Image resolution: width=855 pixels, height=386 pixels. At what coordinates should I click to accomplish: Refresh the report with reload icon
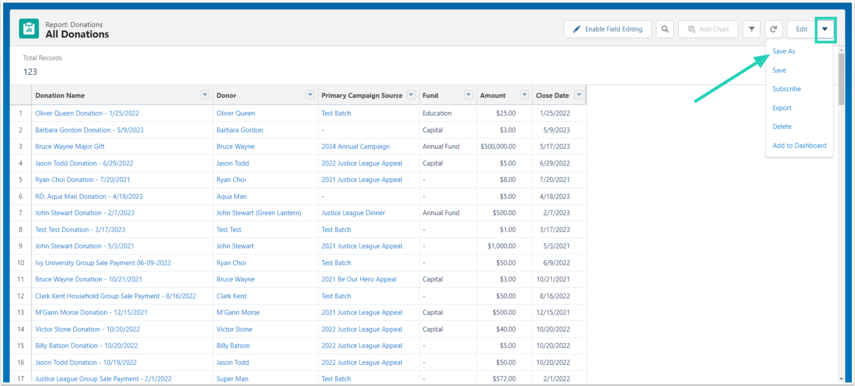point(774,29)
